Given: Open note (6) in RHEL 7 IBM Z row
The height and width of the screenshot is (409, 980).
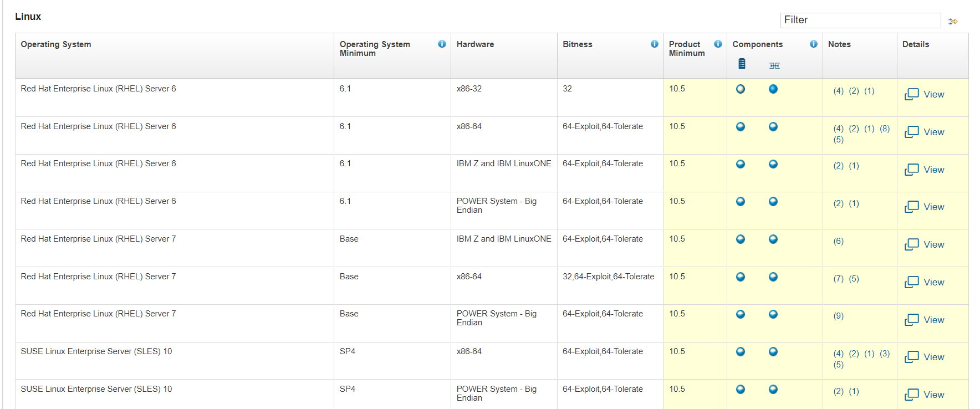Looking at the screenshot, I should point(839,241).
